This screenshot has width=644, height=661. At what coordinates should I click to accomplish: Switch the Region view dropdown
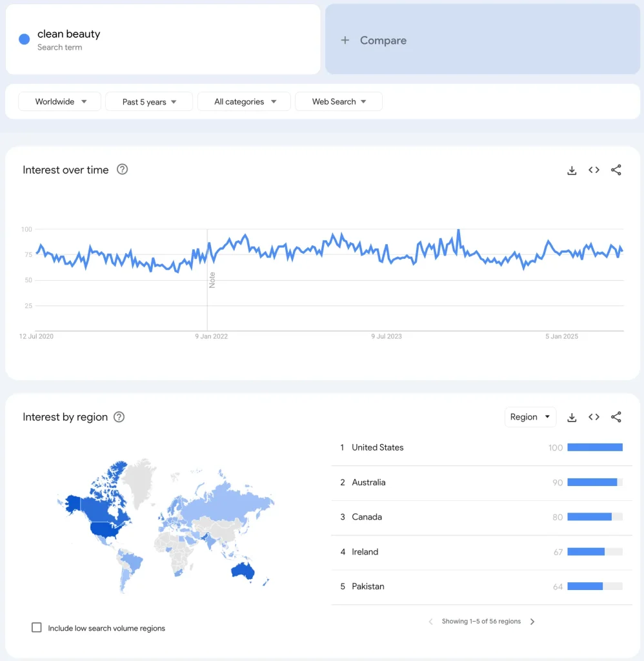530,417
